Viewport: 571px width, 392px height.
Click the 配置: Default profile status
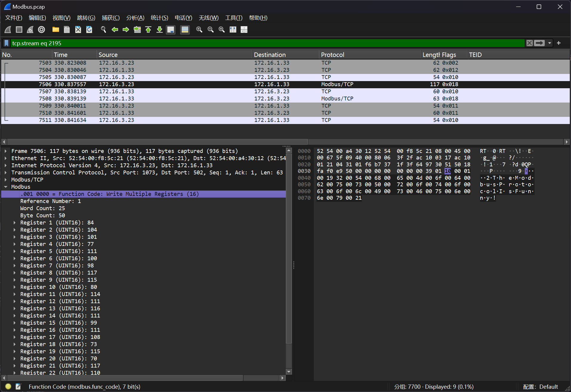click(541, 387)
